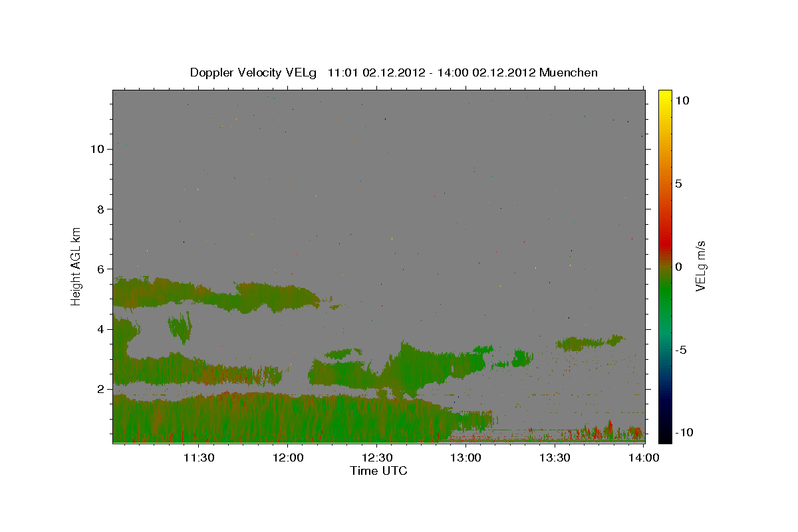Click the height axis value 2

[x=100, y=388]
